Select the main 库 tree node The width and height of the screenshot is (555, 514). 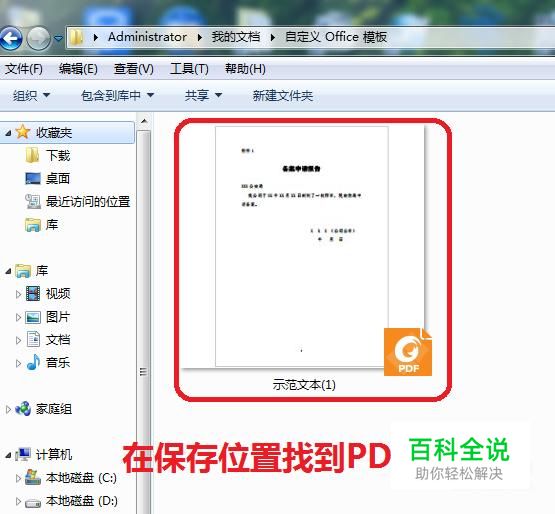(42, 271)
